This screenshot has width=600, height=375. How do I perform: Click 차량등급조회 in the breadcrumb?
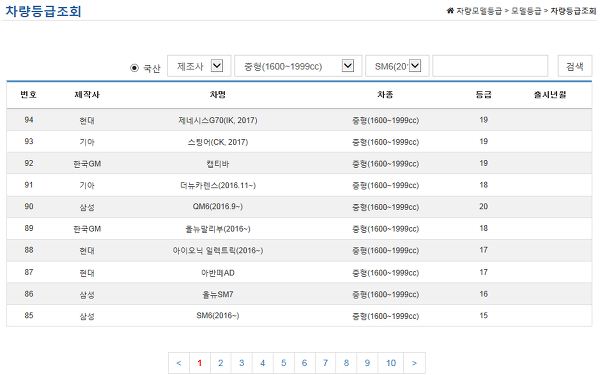[x=573, y=11]
